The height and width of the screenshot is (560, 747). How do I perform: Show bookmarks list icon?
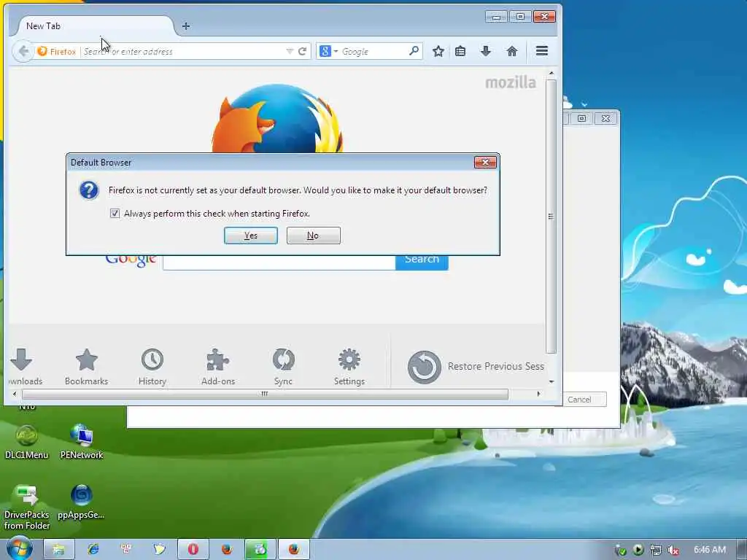pyautogui.click(x=460, y=51)
